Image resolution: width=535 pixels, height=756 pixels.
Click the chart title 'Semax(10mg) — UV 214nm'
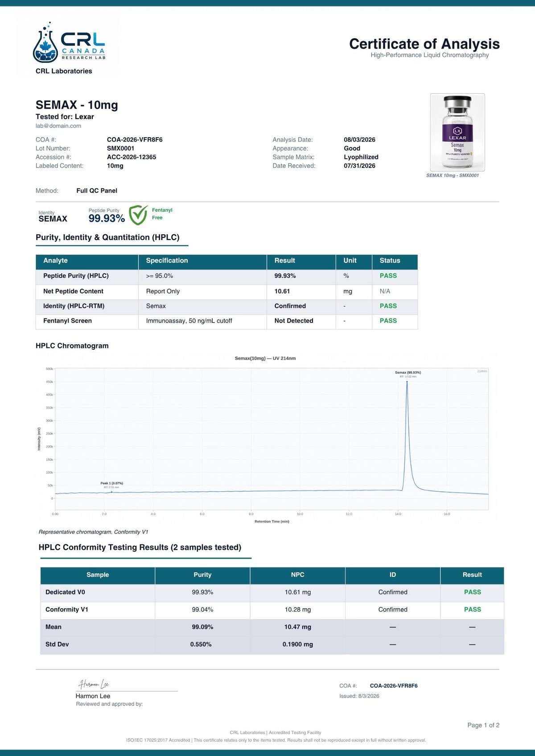pos(265,358)
